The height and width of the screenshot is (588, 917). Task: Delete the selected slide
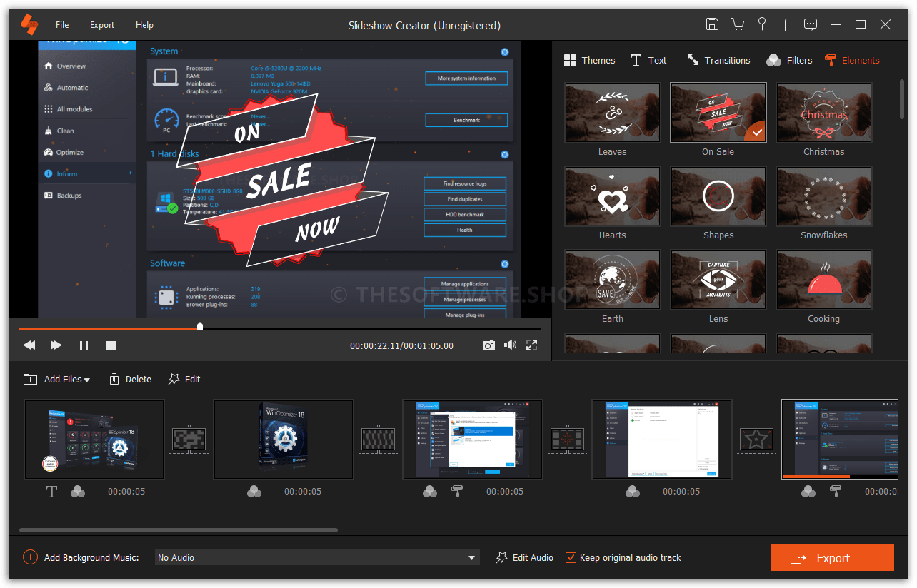pyautogui.click(x=129, y=379)
